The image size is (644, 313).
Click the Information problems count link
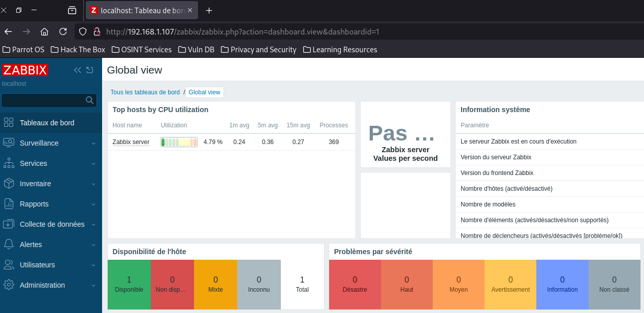(562, 280)
